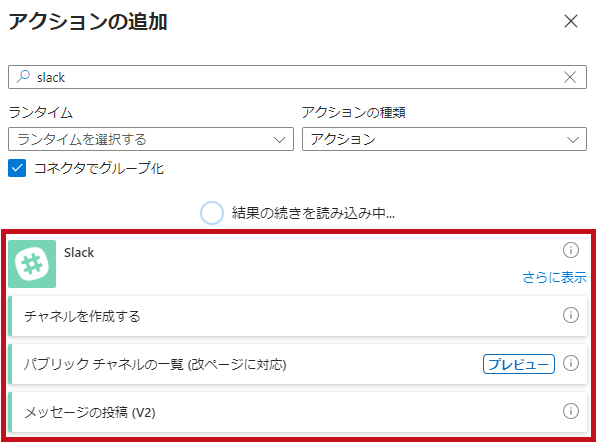Click chevron of ランタイムを選択する combo box
Image resolution: width=597 pixels, height=443 pixels.
(279, 140)
